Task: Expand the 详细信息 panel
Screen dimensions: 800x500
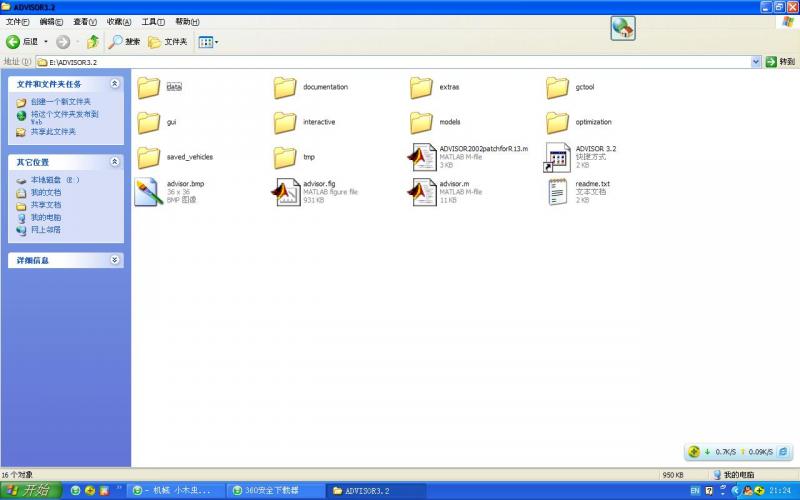Action: pyautogui.click(x=115, y=260)
